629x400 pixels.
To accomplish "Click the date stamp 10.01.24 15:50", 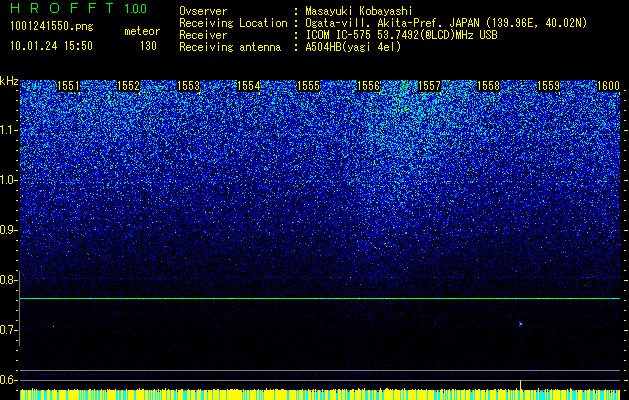I will click(51, 46).
